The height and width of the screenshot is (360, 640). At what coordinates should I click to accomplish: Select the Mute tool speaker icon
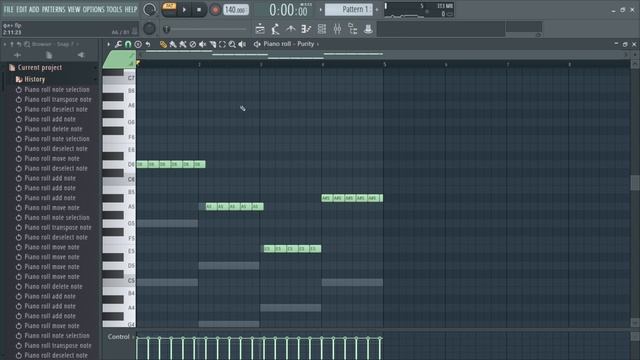(202, 44)
